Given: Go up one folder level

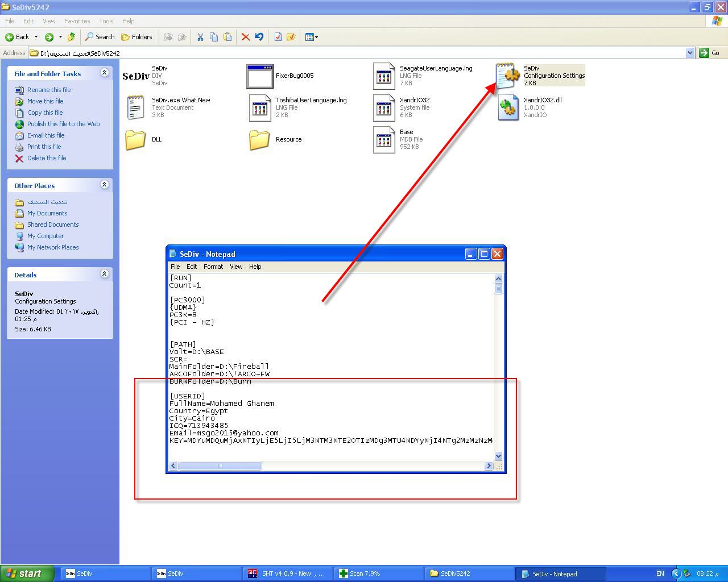Looking at the screenshot, I should (x=71, y=37).
